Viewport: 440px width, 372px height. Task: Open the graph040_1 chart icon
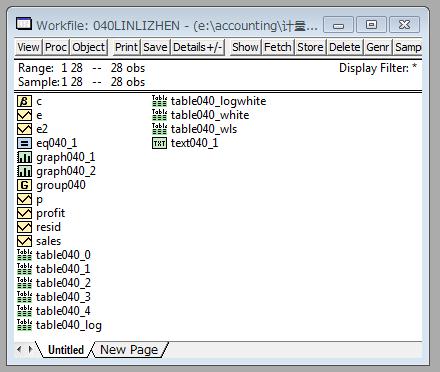click(24, 157)
